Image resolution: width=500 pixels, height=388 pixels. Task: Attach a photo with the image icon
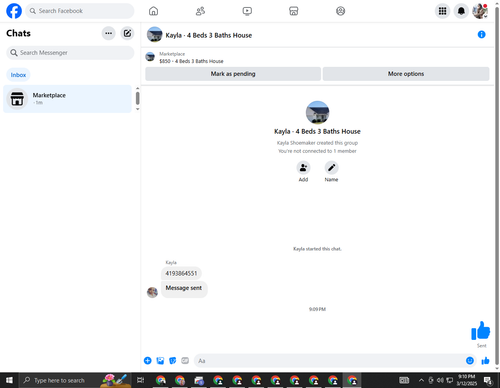[x=160, y=360]
